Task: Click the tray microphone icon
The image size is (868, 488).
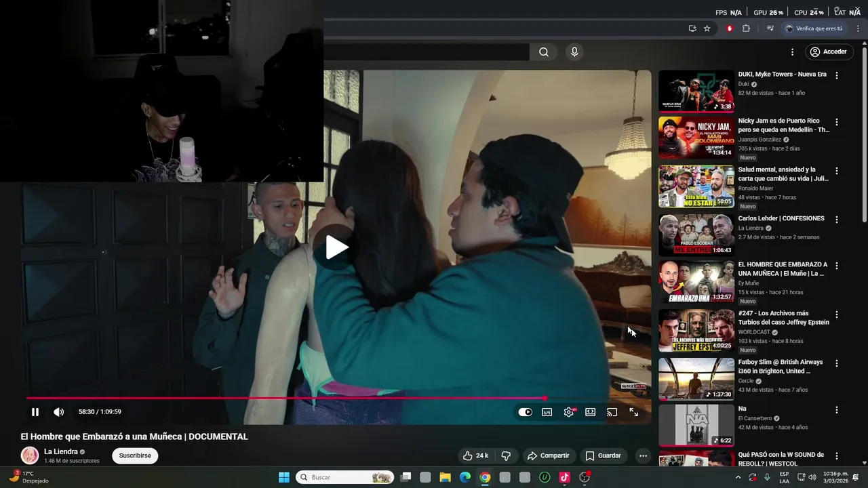Action: point(767,477)
